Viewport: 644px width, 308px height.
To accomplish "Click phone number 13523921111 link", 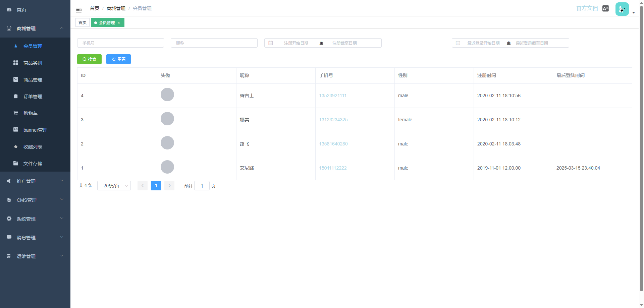I will pyautogui.click(x=332, y=96).
